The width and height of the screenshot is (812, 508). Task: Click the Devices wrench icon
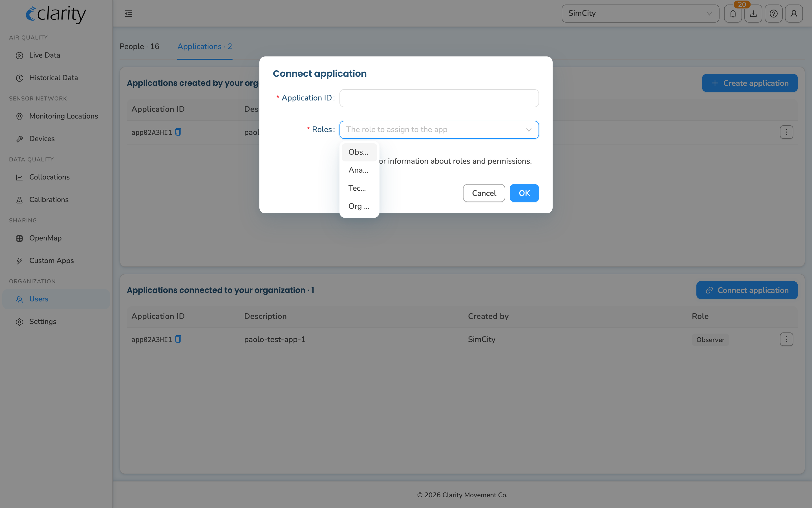point(19,139)
